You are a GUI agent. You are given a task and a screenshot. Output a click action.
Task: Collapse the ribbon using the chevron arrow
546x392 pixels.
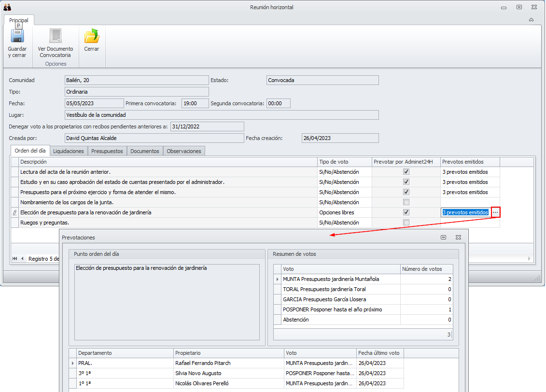point(531,20)
